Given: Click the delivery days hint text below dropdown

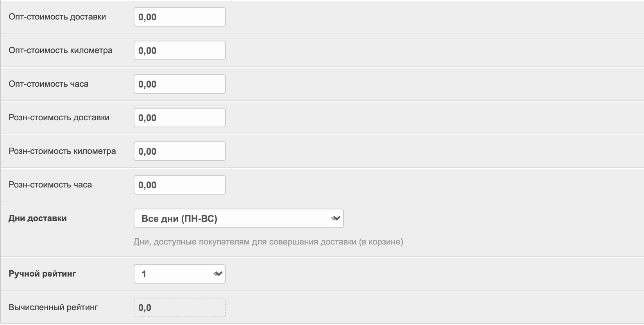Looking at the screenshot, I should point(268,242).
